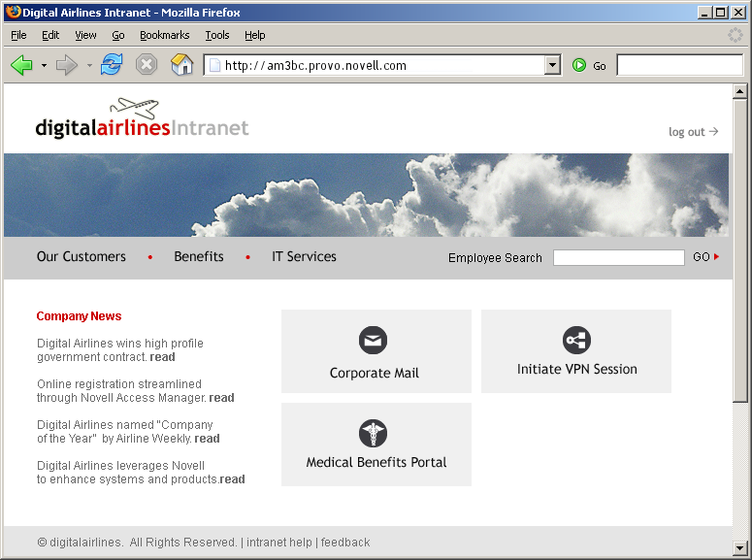Click the green Go button icon
Image resolution: width=752 pixels, height=560 pixels.
click(x=579, y=65)
